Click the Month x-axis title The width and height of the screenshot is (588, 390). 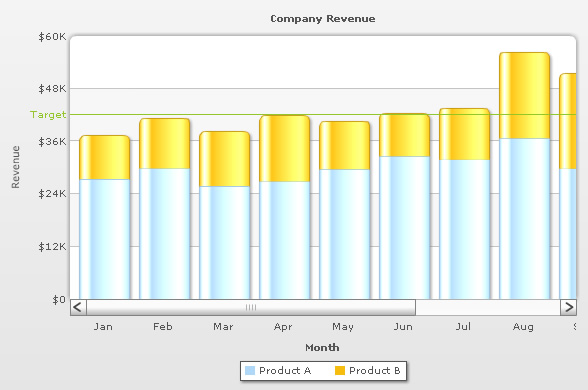[x=322, y=348]
